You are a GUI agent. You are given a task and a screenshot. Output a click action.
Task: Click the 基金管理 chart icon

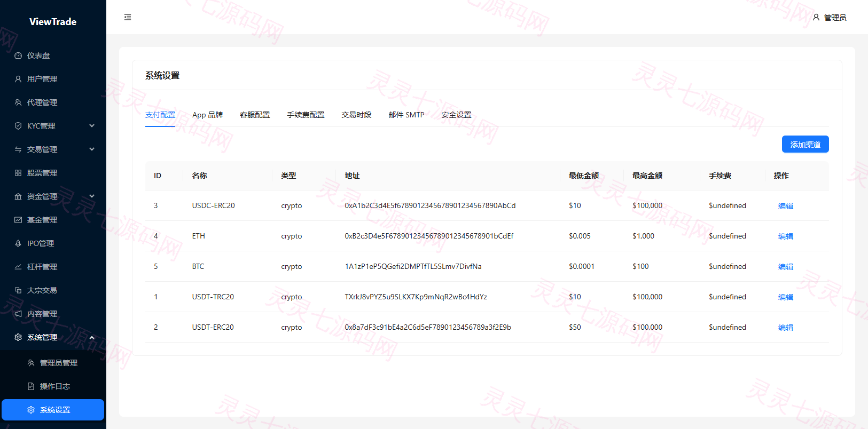18,220
